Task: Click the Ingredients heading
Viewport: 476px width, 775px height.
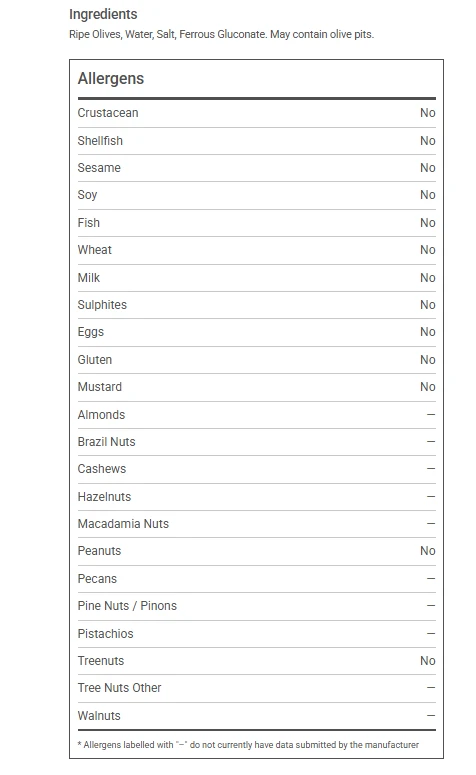Action: tap(103, 14)
